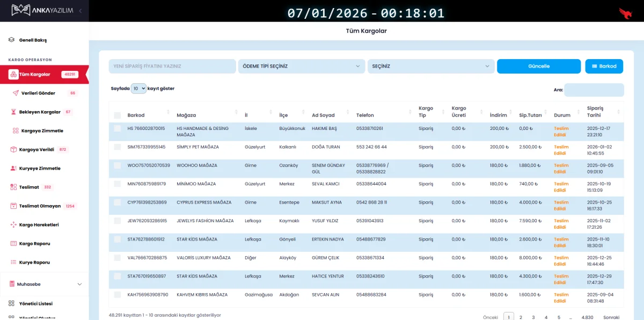Click the red bird logo icon
644x320 pixels.
tap(625, 12)
